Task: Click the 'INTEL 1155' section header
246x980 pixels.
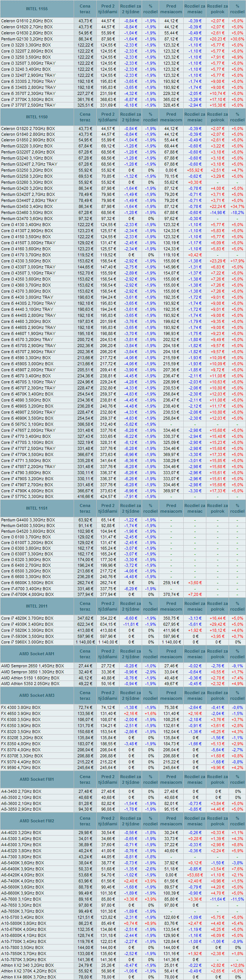Action: 37,9
